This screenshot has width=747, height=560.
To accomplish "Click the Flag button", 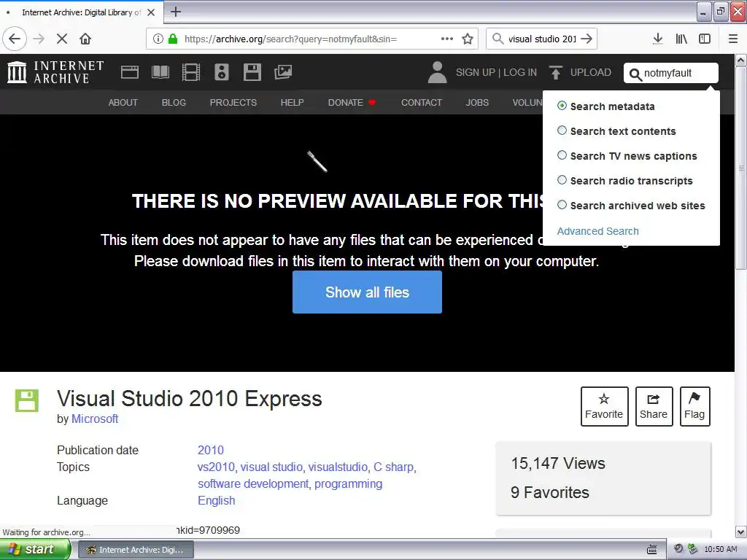I will point(694,406).
